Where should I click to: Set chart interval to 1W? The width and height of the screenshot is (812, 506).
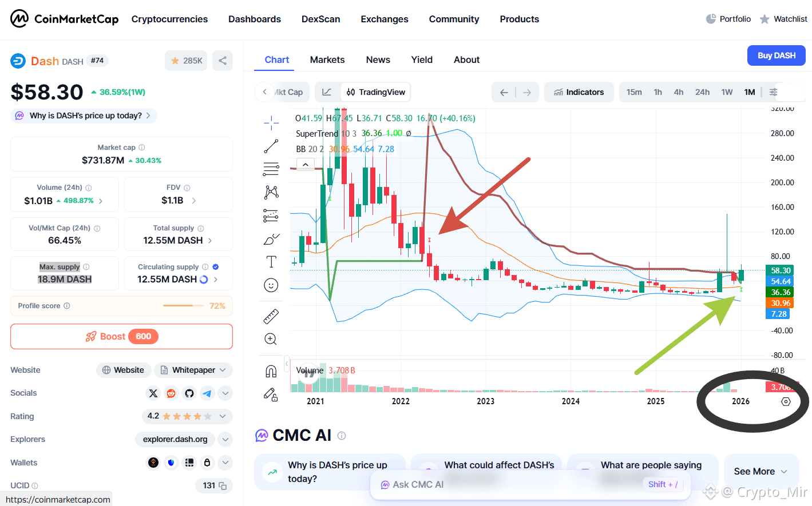(x=727, y=92)
